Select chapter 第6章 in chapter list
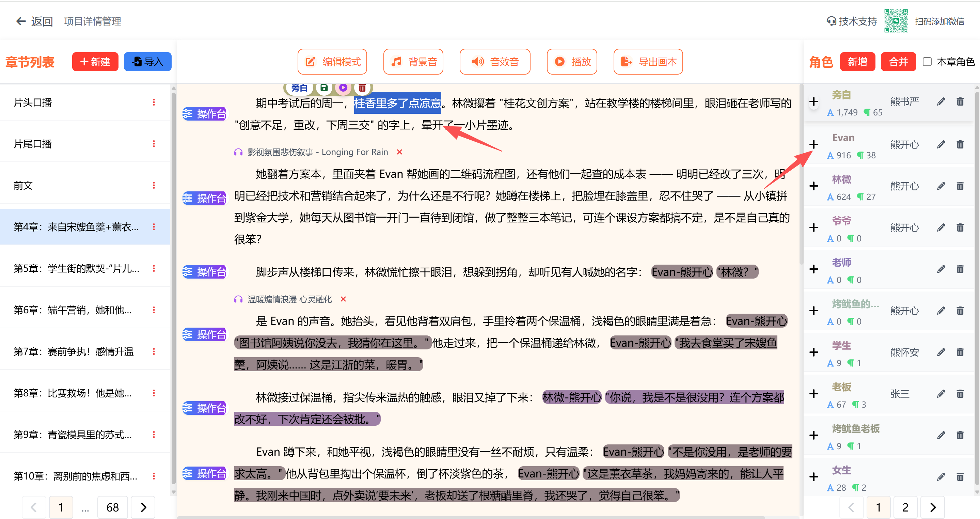 (x=73, y=310)
